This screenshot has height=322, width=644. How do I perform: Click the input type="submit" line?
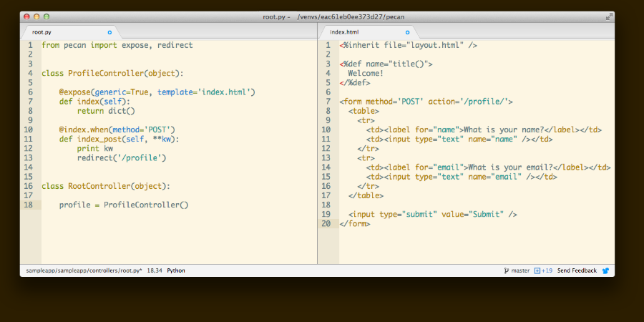click(432, 214)
